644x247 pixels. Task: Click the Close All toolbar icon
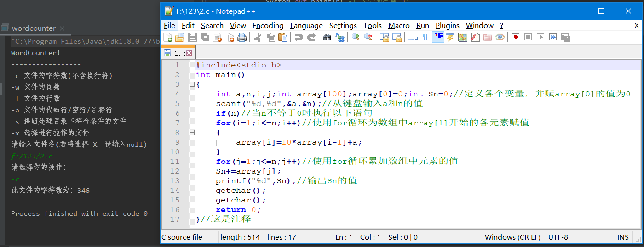[x=230, y=37]
